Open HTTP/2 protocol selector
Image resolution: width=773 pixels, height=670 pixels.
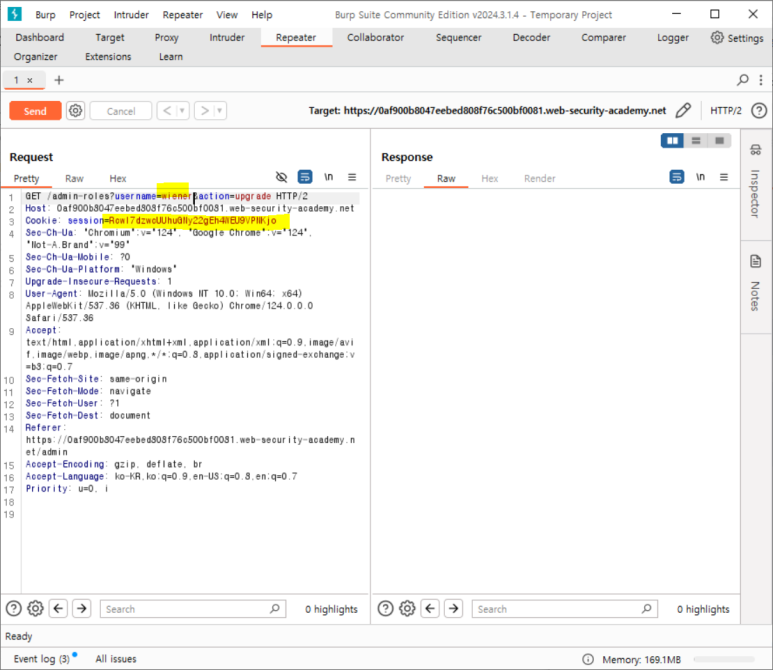click(x=725, y=110)
